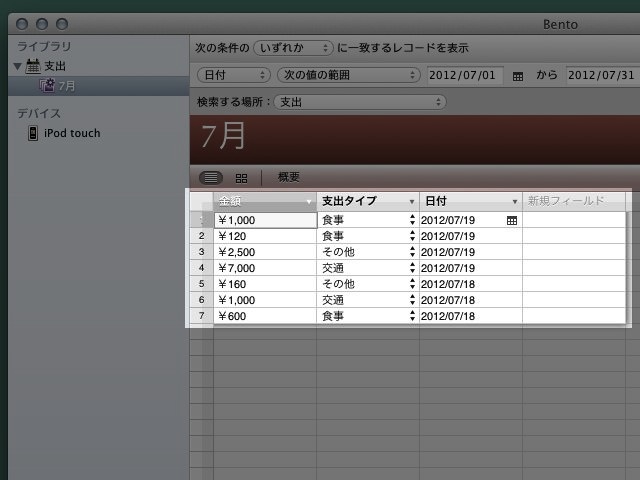Open the 日付 column header menu
640x480 pixels.
tap(515, 202)
